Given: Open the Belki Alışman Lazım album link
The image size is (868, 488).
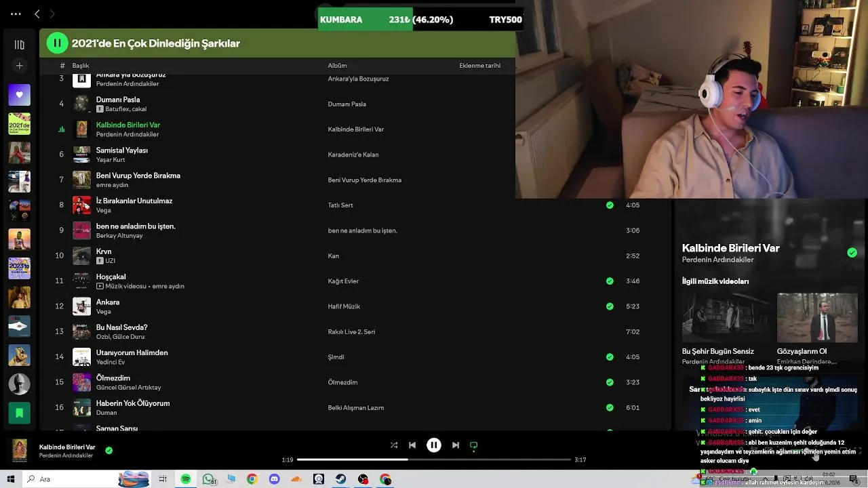Looking at the screenshot, I should point(356,407).
